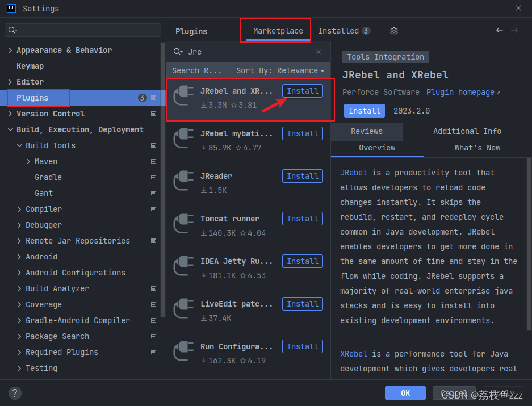The image size is (532, 406).
Task: Open the JRebel link in description
Action: tap(354, 173)
